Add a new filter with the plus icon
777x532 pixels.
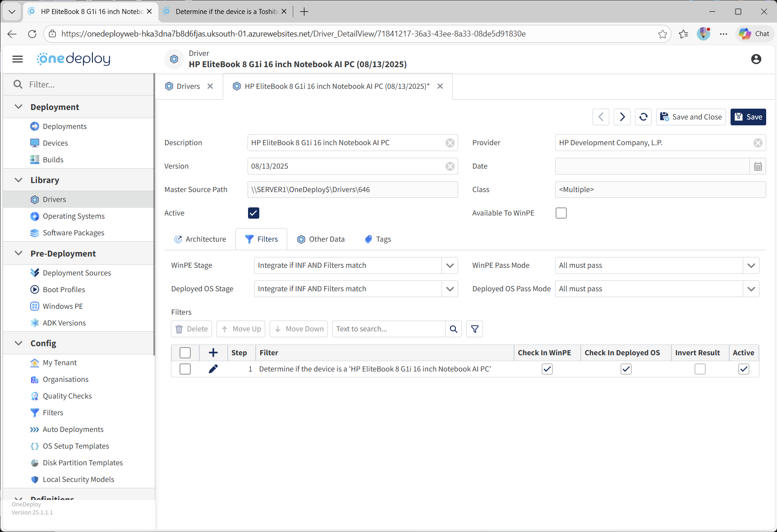[x=213, y=353]
